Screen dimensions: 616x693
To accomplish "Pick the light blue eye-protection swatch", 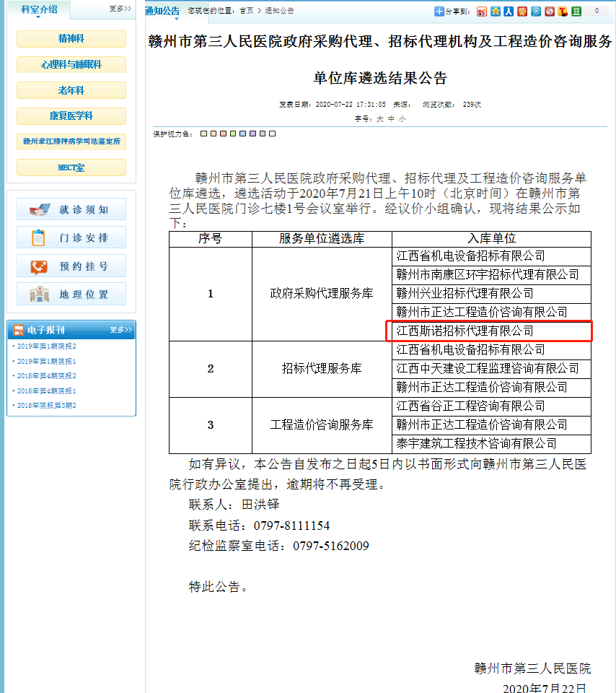I will (x=242, y=134).
